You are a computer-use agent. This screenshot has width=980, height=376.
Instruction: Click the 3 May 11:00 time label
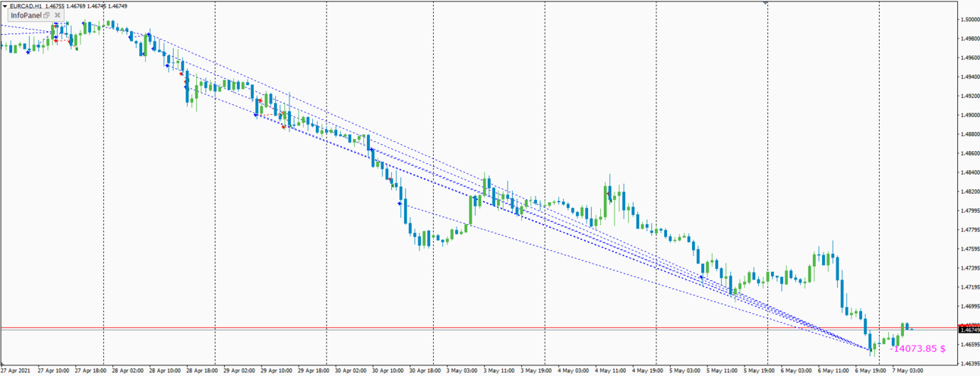click(499, 371)
